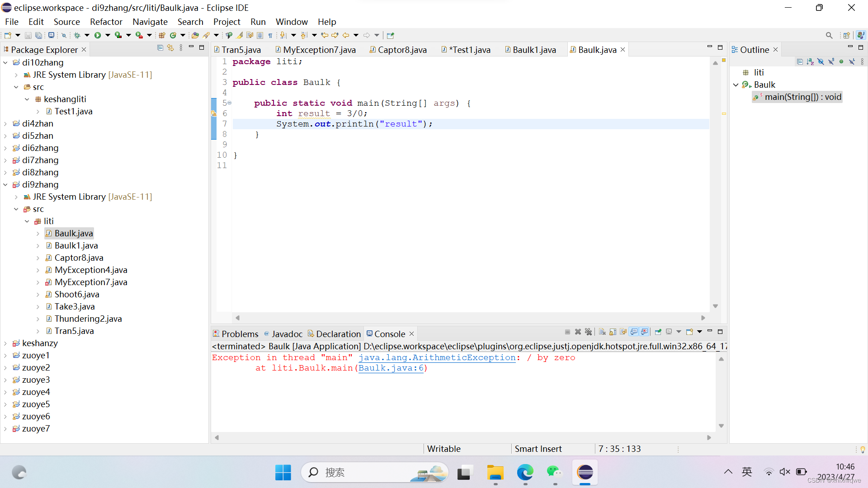This screenshot has width=868, height=488.
Task: Click the Baulk.java:6 stack trace link
Action: click(391, 368)
